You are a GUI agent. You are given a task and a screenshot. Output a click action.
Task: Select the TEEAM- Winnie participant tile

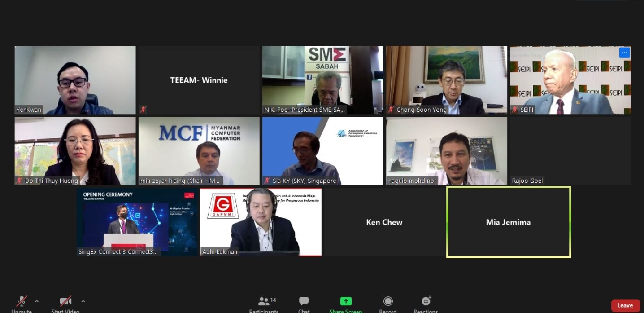click(x=199, y=80)
